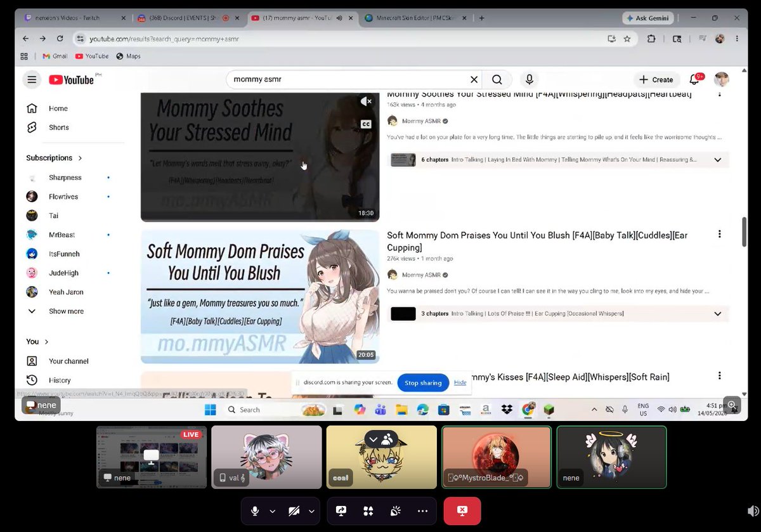Screen dimensions: 761x532
Task: Click the zoom magnifier on the stream
Action: (732, 405)
